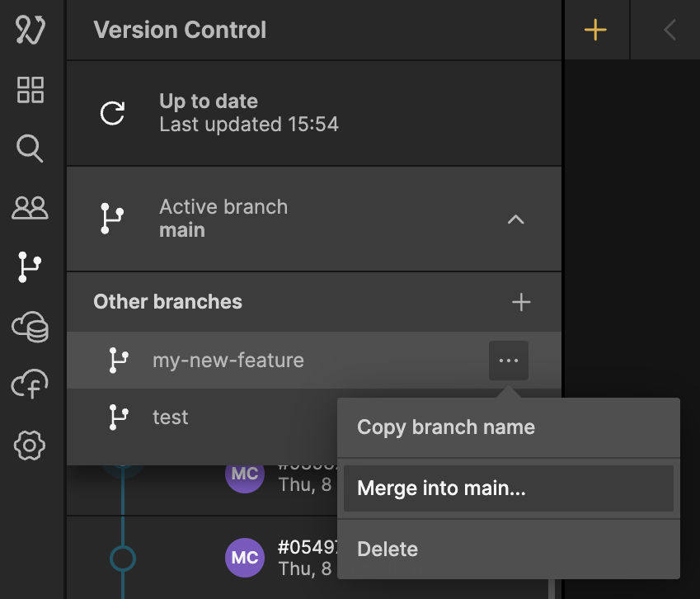
Task: Open the search icon in sidebar
Action: coord(31,149)
